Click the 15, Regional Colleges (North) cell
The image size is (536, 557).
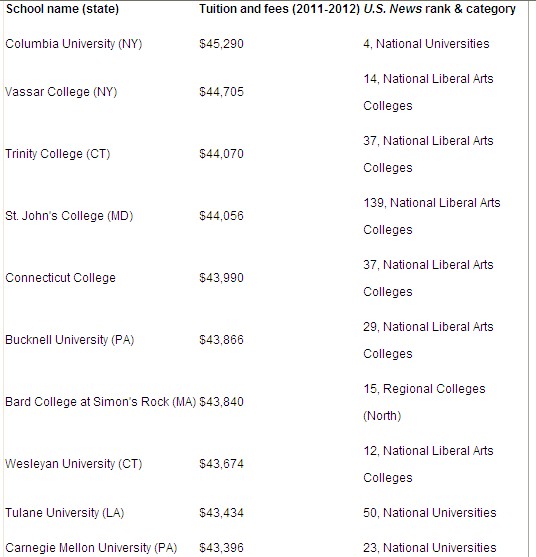(x=424, y=402)
